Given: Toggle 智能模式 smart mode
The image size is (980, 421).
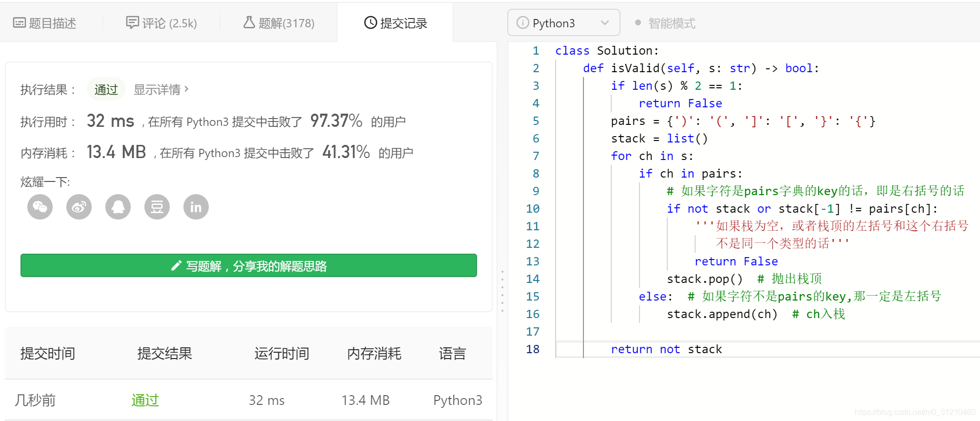Looking at the screenshot, I should 665,23.
